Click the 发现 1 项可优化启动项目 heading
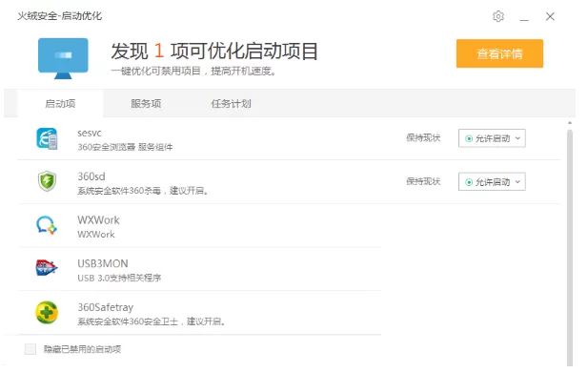This screenshot has height=373, width=588. pos(214,51)
